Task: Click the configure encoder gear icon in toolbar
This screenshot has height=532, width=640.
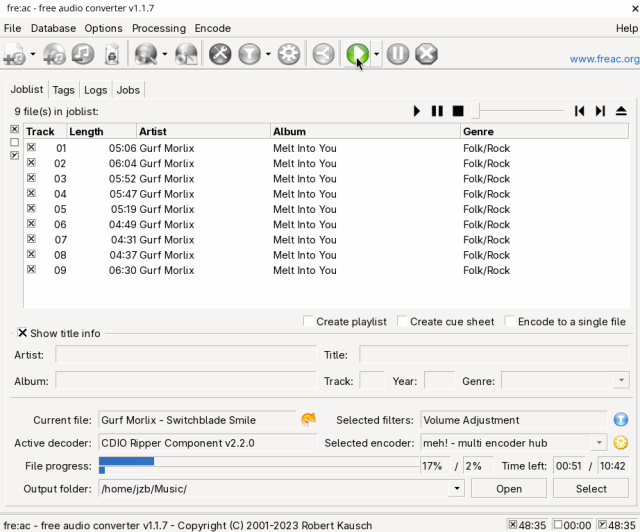Action: coord(289,55)
